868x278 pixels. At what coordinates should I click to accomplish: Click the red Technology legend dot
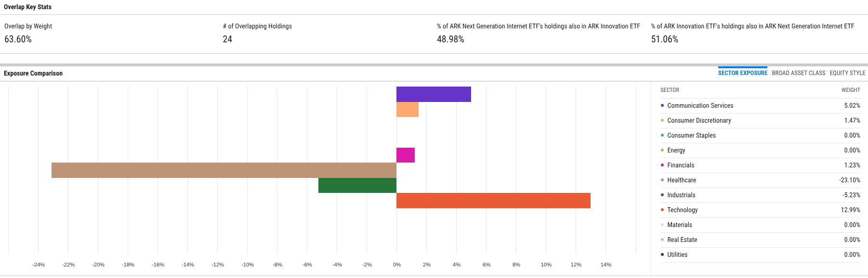662,210
